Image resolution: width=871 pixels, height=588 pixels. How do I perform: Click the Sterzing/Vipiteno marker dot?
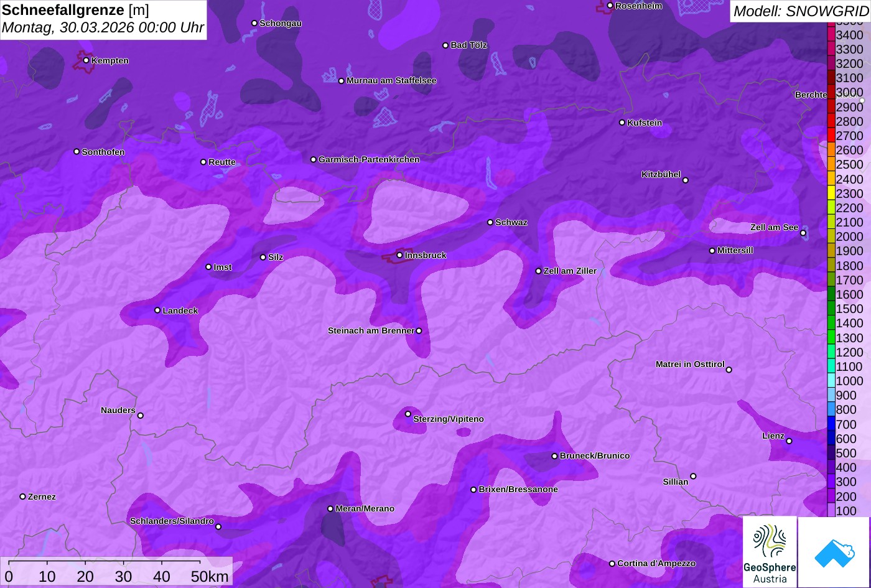(x=408, y=414)
